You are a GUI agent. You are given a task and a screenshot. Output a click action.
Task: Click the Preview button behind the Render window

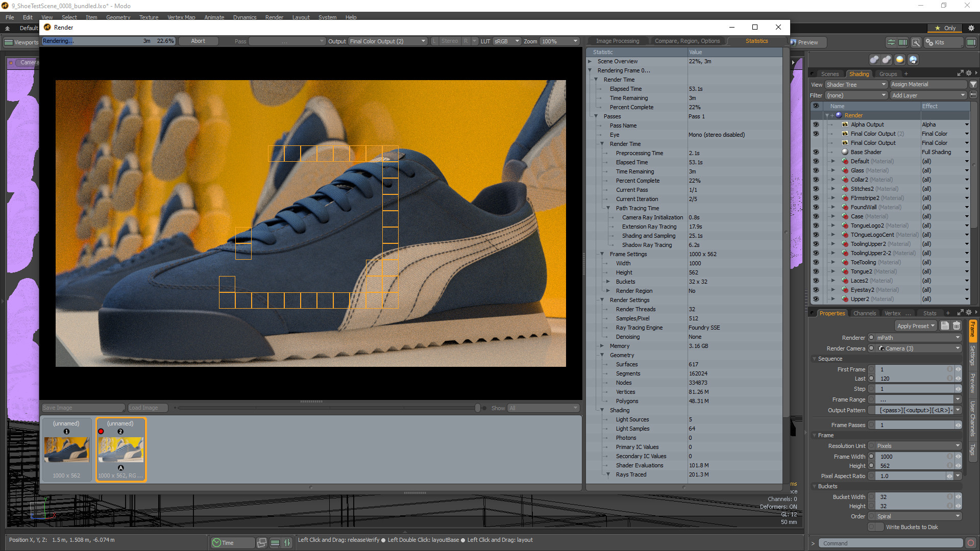pyautogui.click(x=808, y=42)
